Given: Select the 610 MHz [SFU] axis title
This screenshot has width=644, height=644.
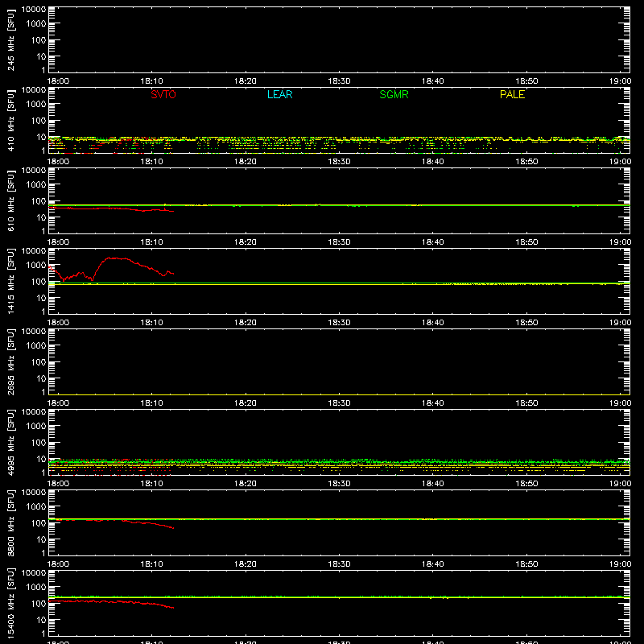Looking at the screenshot, I should [x=10, y=201].
